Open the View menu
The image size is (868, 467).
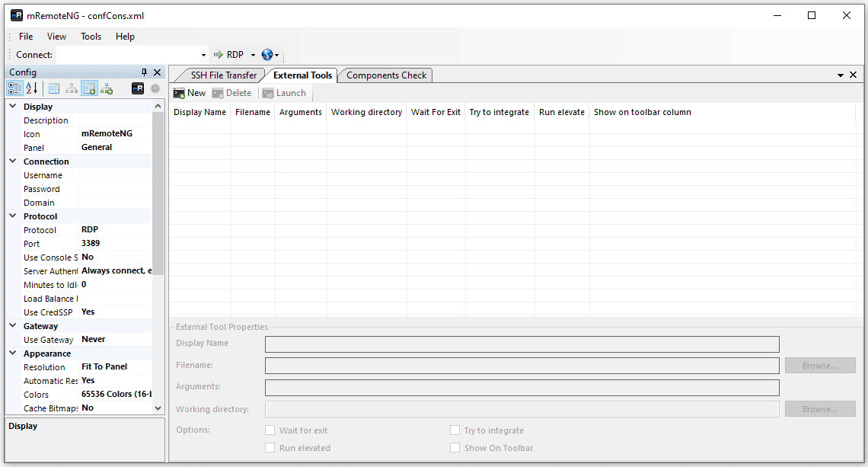(56, 37)
